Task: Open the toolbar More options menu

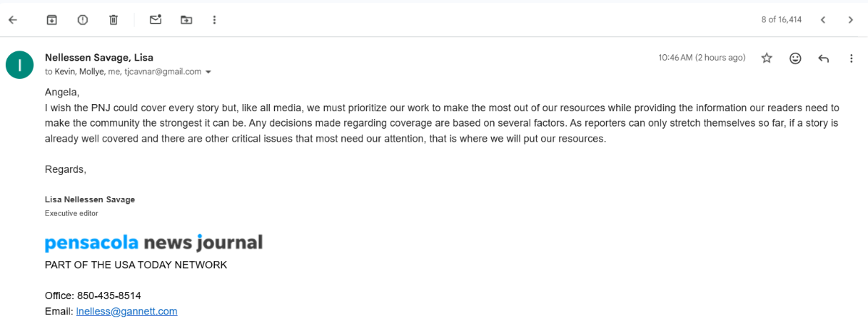Action: 214,20
